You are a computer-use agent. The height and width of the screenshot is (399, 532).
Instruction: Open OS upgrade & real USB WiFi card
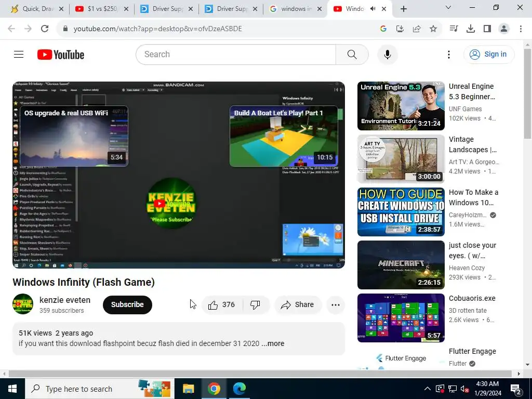tap(74, 136)
